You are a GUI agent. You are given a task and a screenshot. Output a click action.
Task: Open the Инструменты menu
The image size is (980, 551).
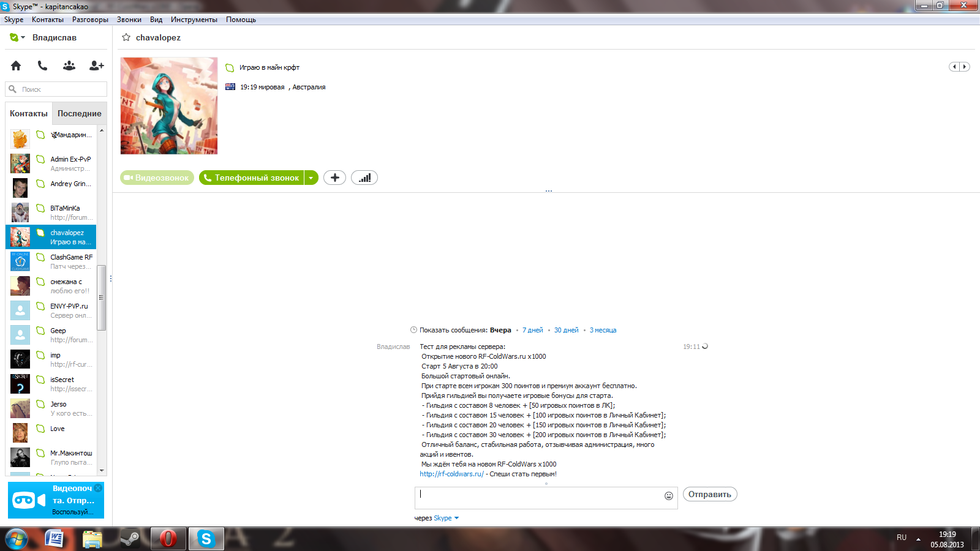(194, 20)
